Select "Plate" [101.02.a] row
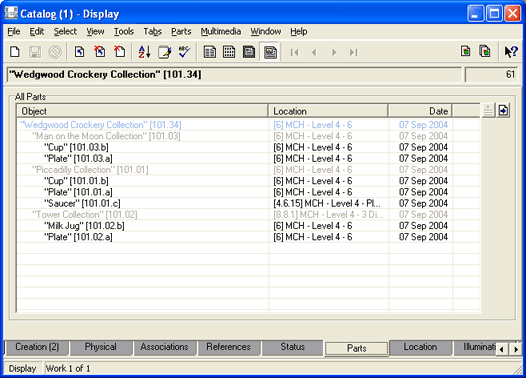Screen dimensions: 526x378 coord(248,237)
